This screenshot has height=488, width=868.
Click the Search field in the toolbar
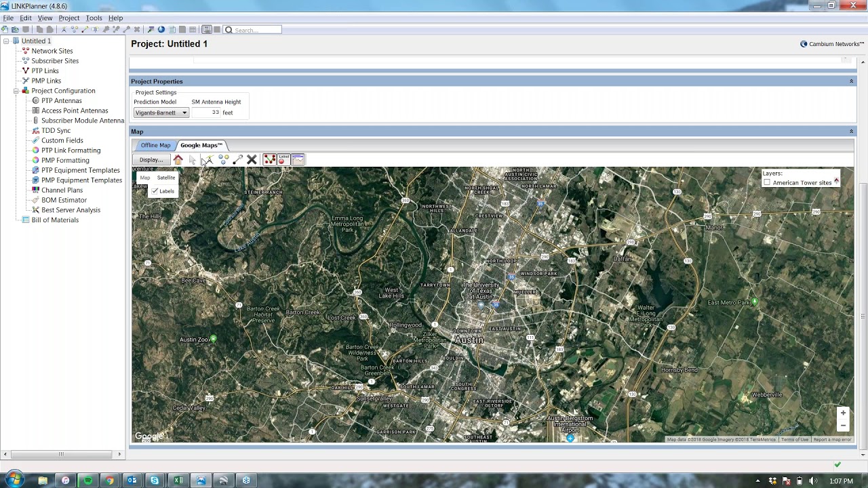pos(252,30)
